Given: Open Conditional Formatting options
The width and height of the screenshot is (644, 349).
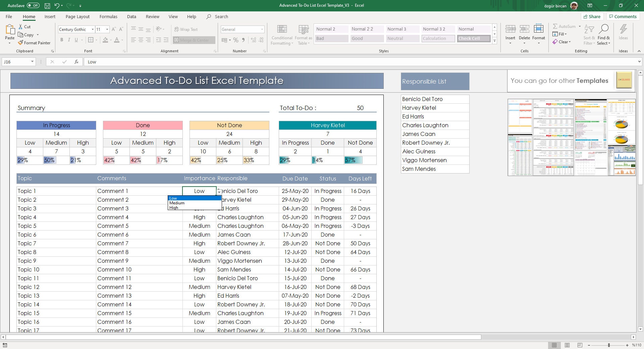Looking at the screenshot, I should click(x=282, y=35).
